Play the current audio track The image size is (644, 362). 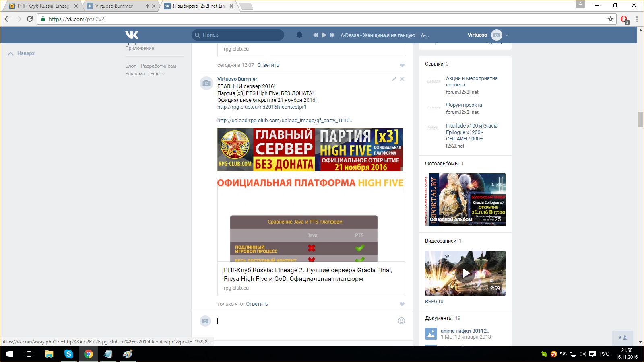point(324,35)
